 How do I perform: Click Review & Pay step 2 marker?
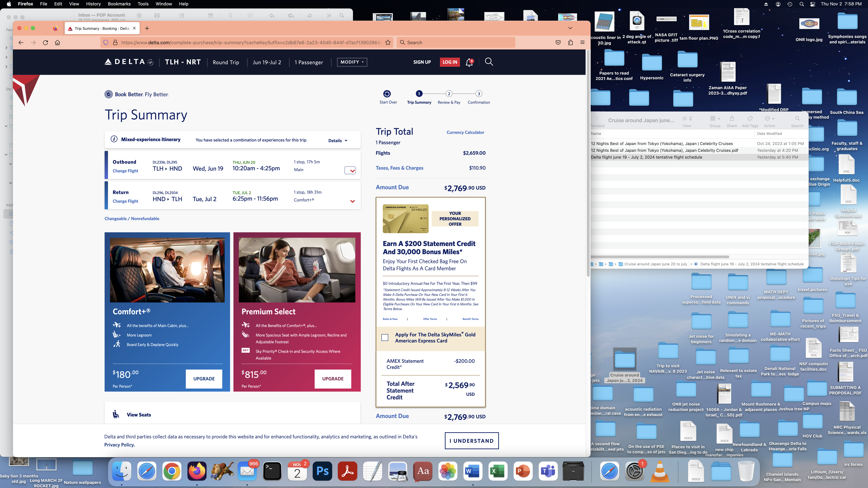tap(449, 94)
